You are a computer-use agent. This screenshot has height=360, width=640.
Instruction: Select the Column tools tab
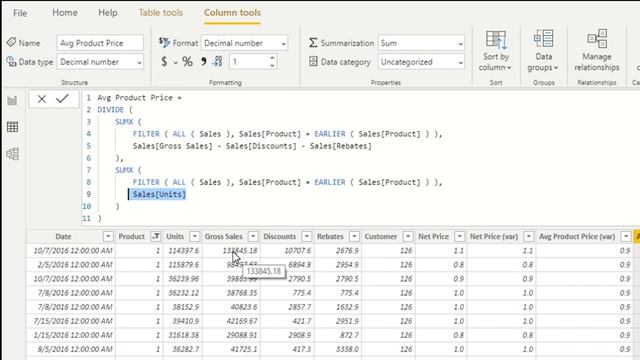(232, 13)
